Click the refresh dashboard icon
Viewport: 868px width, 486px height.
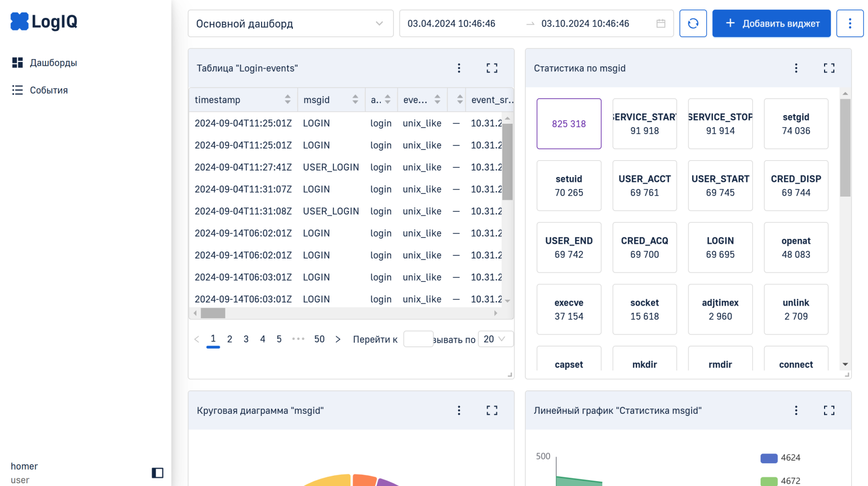pyautogui.click(x=693, y=23)
